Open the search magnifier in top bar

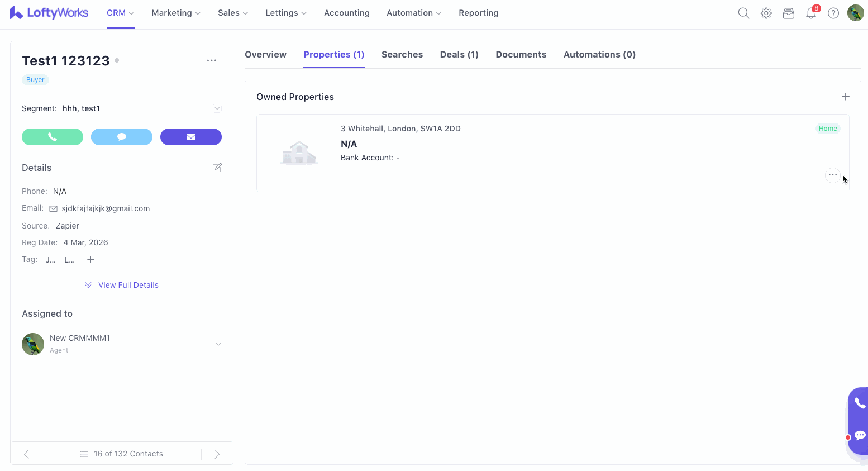point(743,13)
